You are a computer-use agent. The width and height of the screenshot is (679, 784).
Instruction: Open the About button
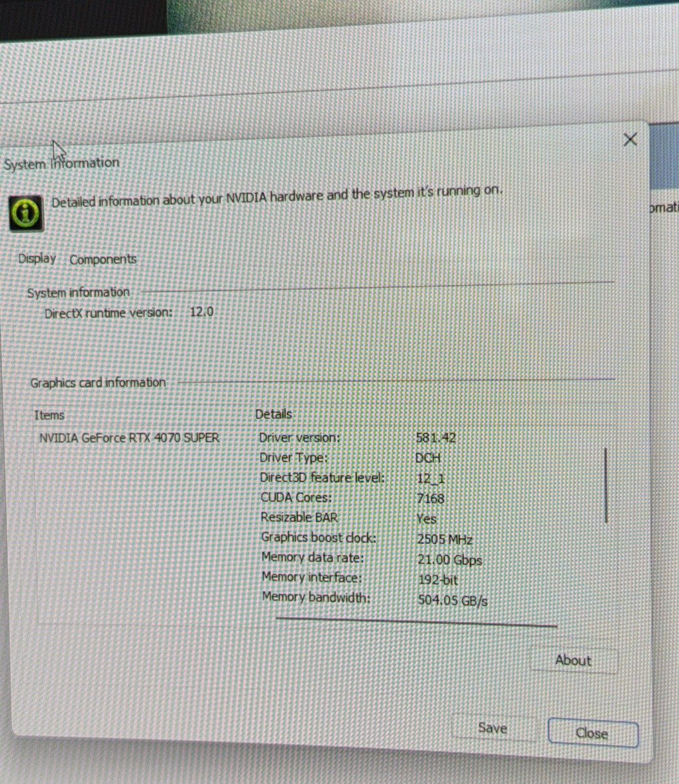coord(573,660)
